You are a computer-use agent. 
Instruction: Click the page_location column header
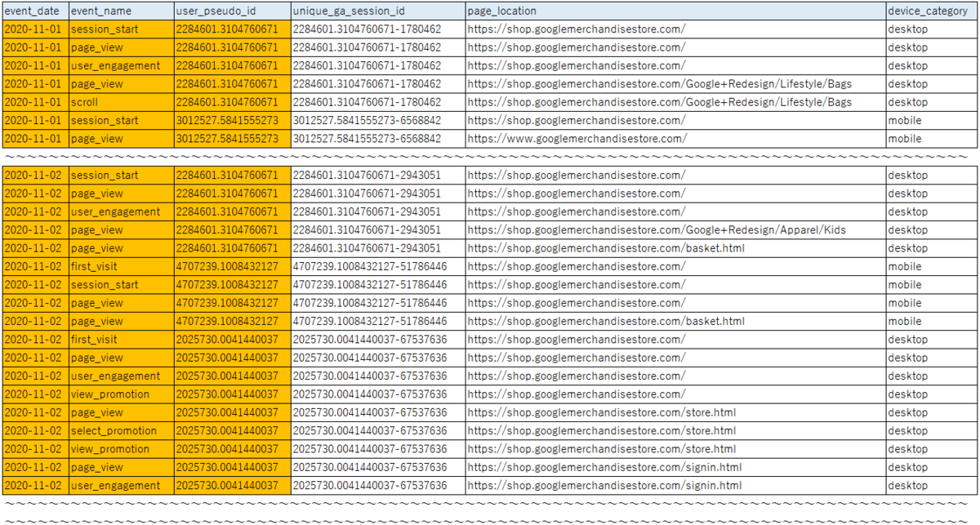point(676,11)
